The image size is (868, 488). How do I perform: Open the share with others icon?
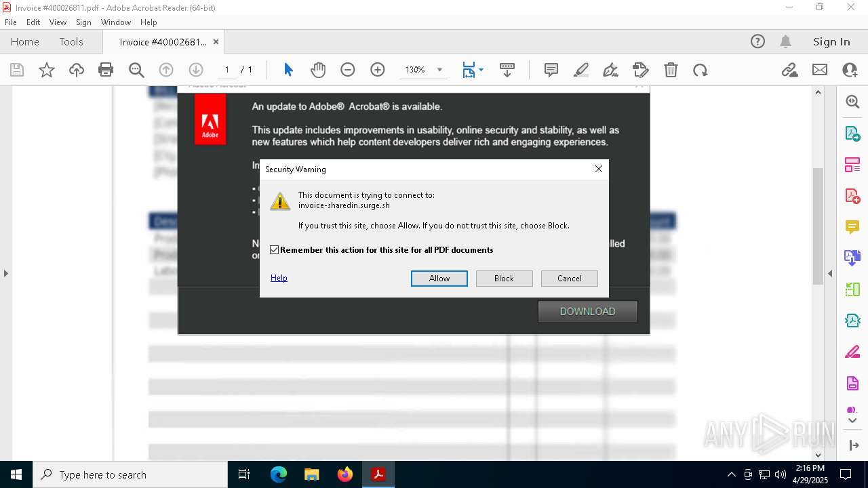[850, 70]
